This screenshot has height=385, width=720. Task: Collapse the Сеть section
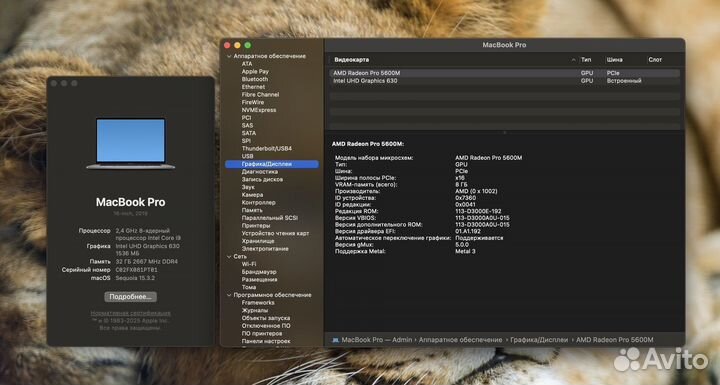[x=229, y=256]
